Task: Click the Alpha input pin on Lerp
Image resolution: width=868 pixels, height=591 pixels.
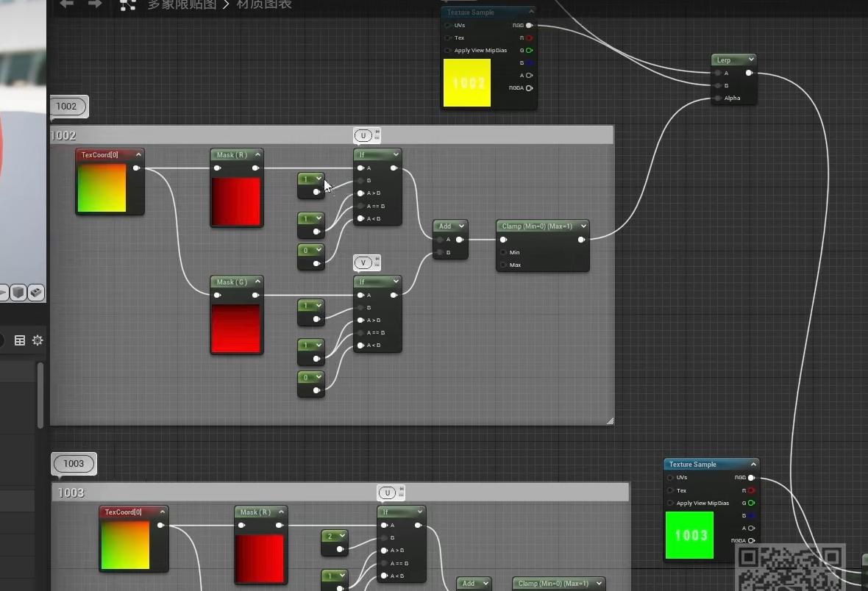Action: (718, 98)
